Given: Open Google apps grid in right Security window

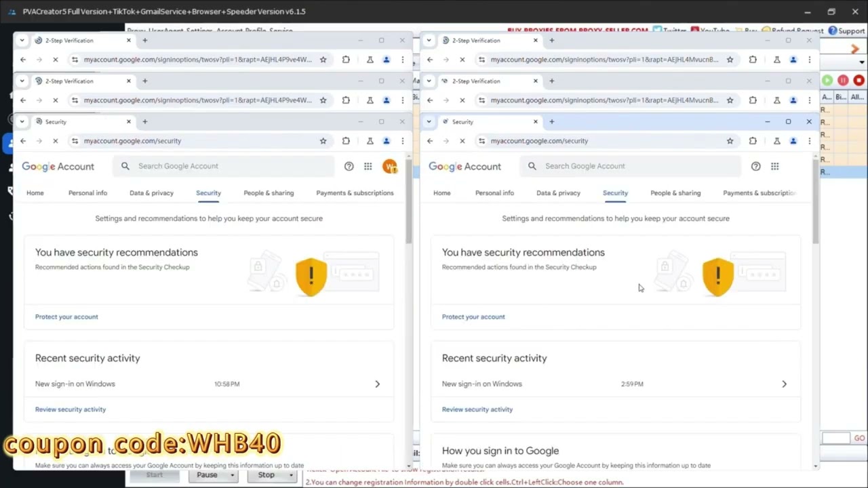Looking at the screenshot, I should [774, 166].
